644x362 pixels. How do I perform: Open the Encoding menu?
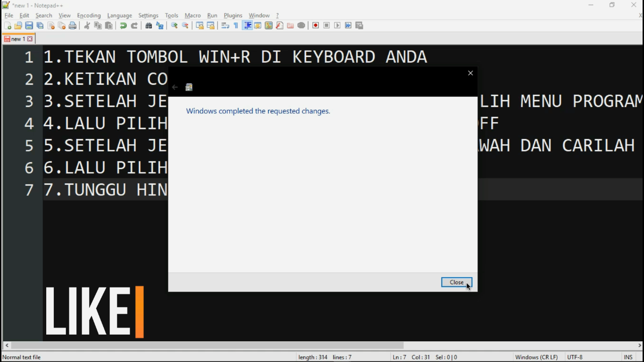(89, 16)
